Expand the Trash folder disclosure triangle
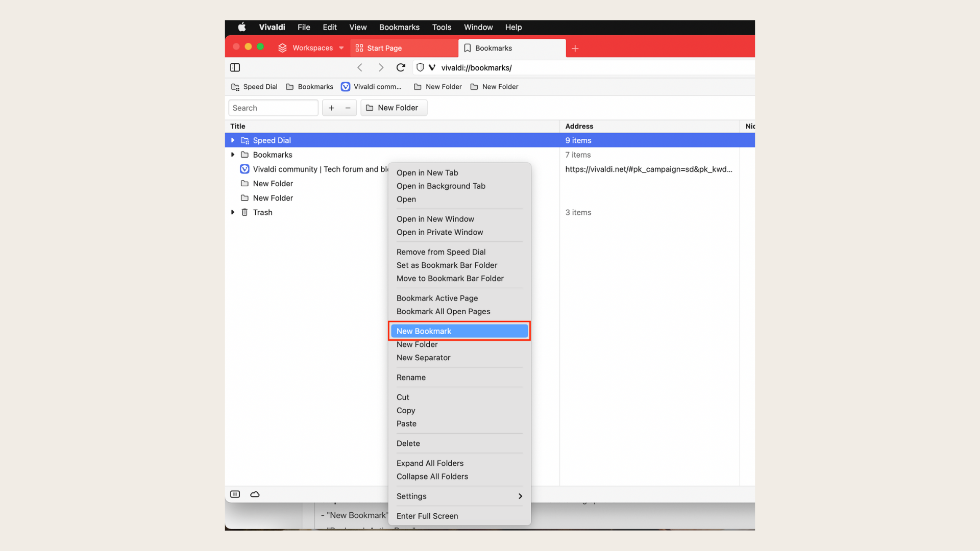 click(233, 212)
